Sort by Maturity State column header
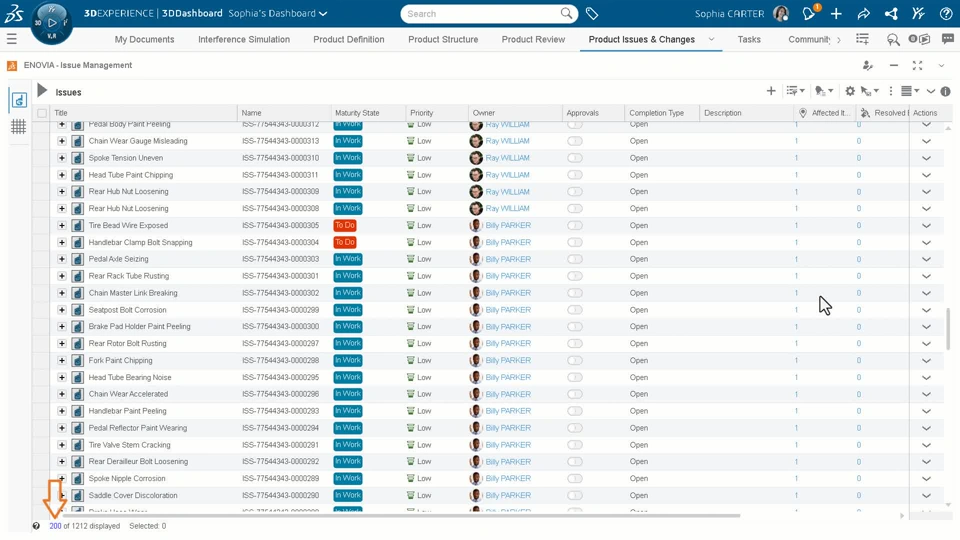Image resolution: width=960 pixels, height=540 pixels. click(x=358, y=113)
